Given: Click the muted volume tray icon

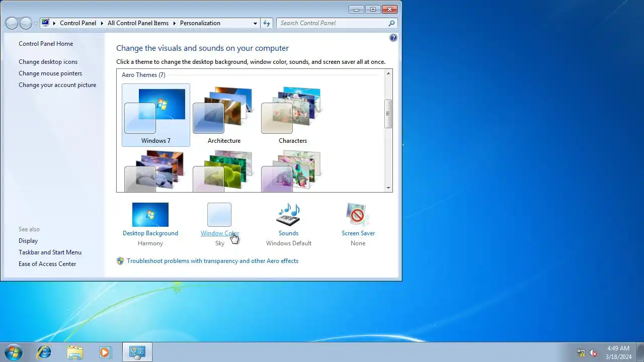Looking at the screenshot, I should tap(594, 352).
